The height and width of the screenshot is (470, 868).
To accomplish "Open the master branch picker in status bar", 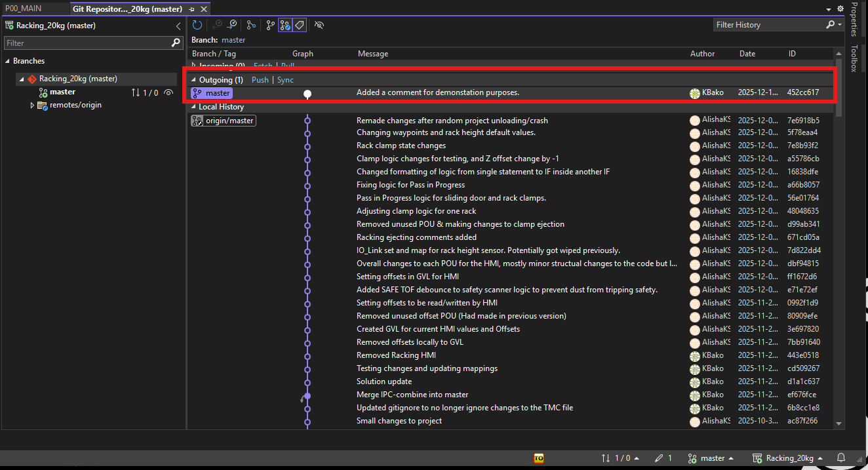I will 710,458.
